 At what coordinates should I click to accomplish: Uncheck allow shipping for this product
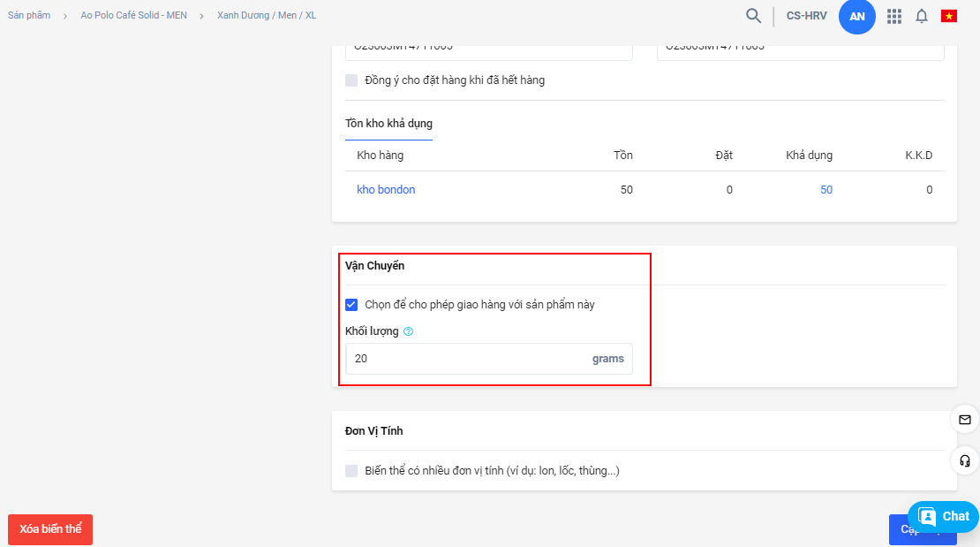(x=351, y=305)
